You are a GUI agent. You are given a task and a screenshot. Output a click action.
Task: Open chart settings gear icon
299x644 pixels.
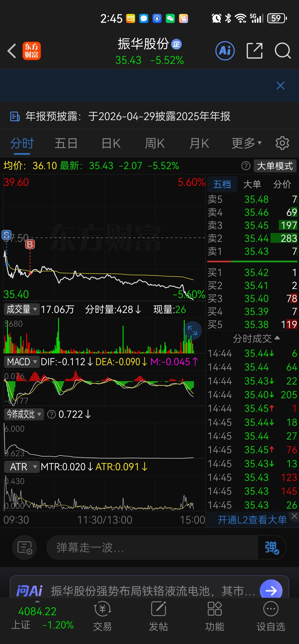coord(282,143)
